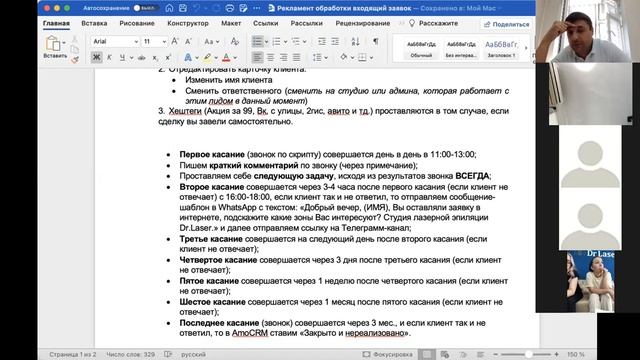Justify text alignment icon

296,58
